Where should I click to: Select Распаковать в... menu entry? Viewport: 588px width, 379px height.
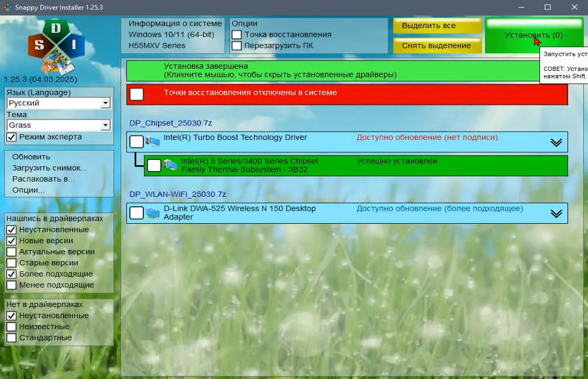pos(43,179)
